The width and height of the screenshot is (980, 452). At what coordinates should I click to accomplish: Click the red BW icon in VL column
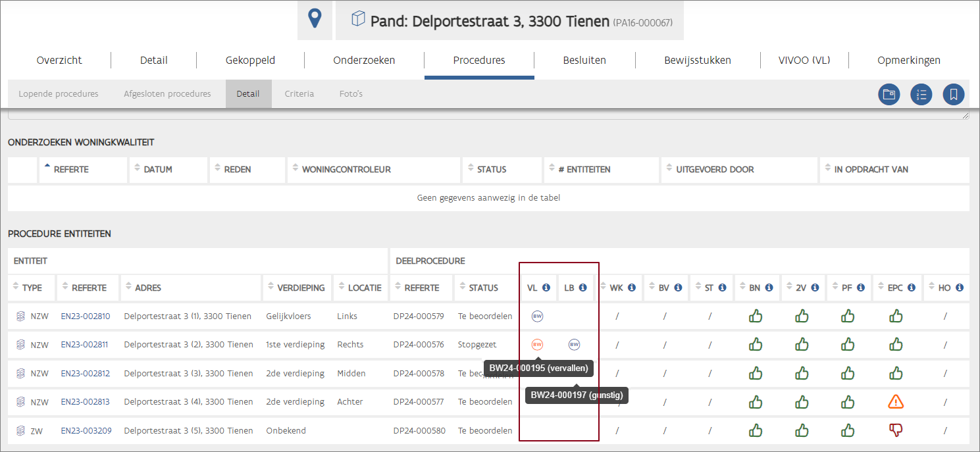537,344
